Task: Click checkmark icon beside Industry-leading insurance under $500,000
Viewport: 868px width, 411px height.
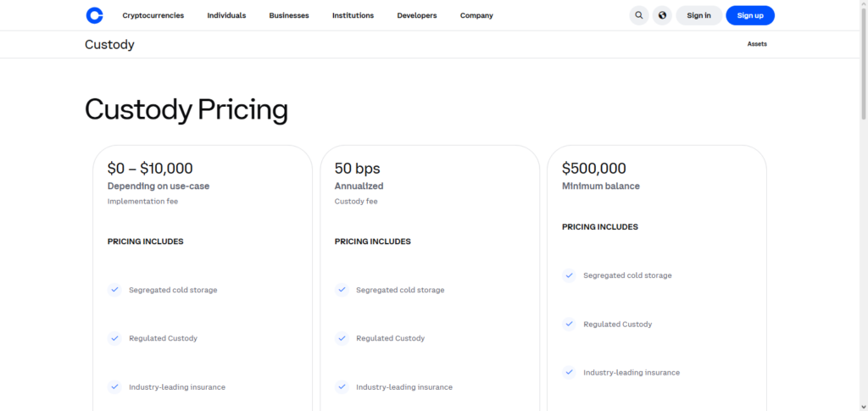Action: [569, 373]
